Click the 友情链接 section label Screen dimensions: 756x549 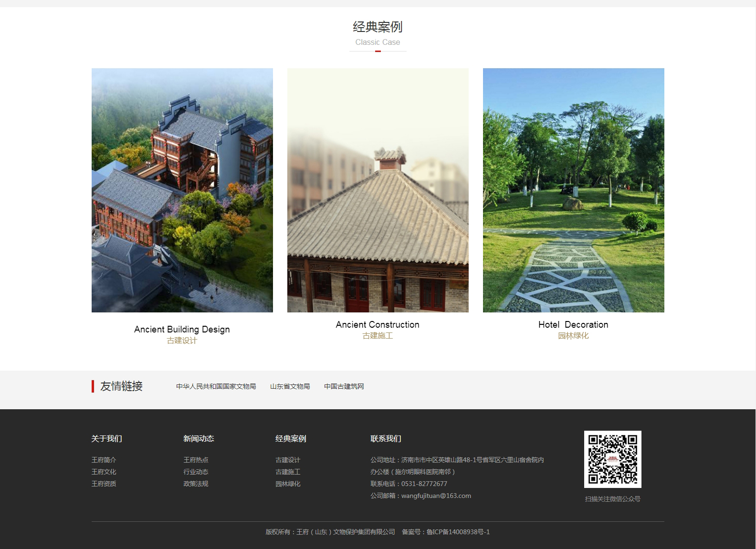[x=121, y=386]
